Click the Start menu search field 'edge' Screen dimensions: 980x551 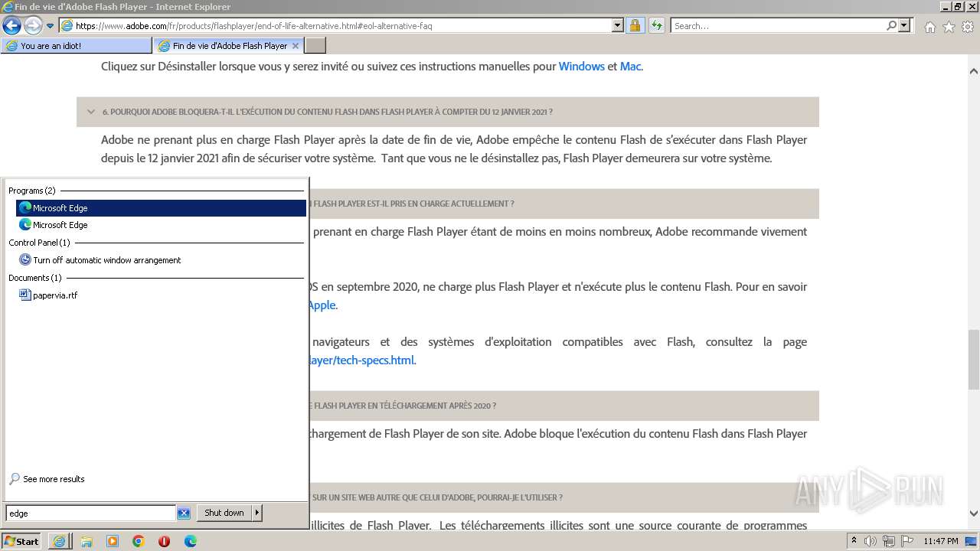[90, 514]
